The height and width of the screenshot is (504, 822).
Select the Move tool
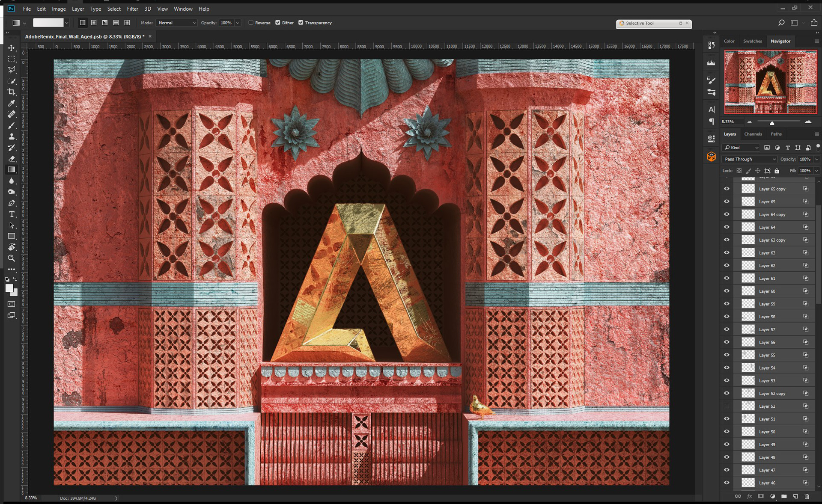point(12,48)
